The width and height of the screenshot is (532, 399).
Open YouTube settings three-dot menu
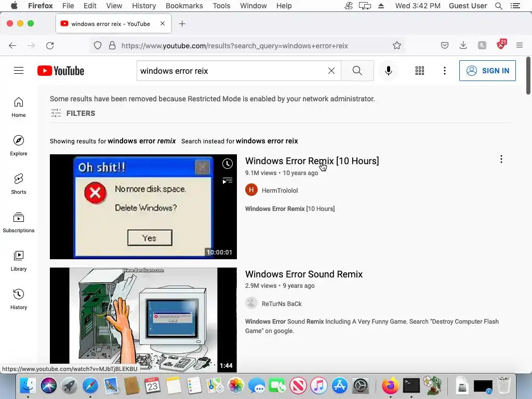tap(445, 71)
